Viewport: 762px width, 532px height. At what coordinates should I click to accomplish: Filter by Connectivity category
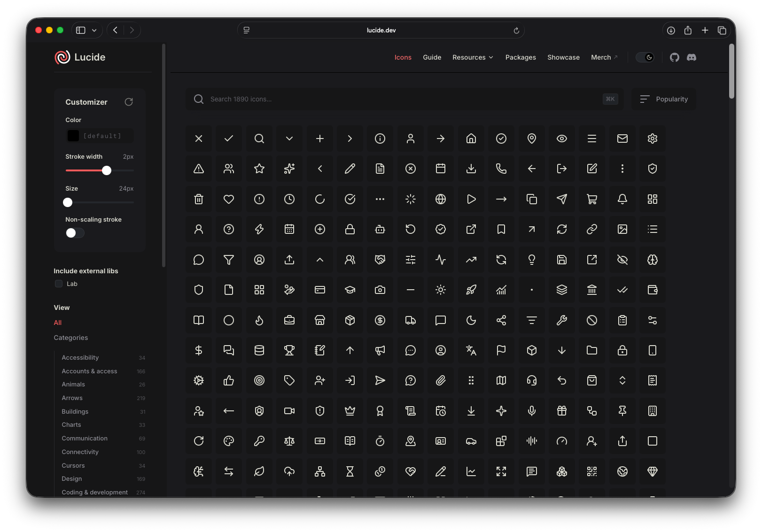[103, 452]
